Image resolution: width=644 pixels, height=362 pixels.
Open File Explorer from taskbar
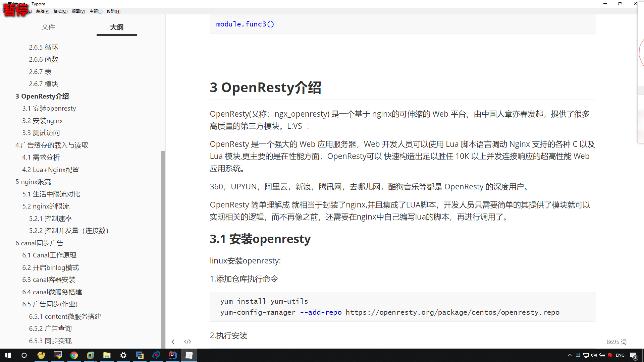[x=107, y=355]
